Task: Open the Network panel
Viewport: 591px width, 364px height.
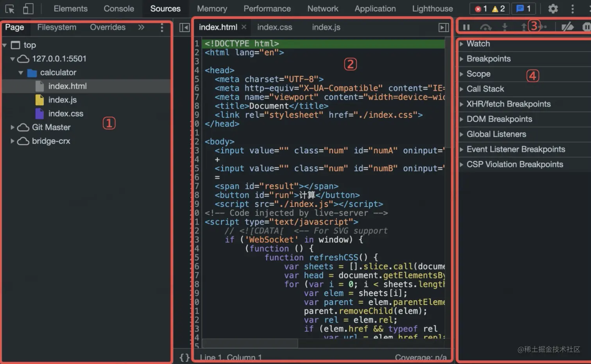Action: (322, 9)
